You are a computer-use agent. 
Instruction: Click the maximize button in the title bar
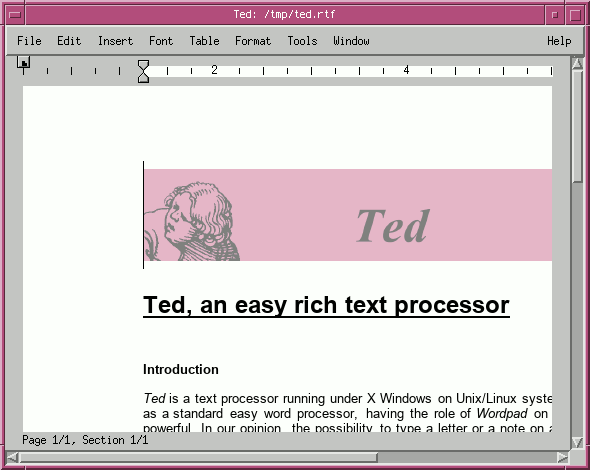(575, 15)
